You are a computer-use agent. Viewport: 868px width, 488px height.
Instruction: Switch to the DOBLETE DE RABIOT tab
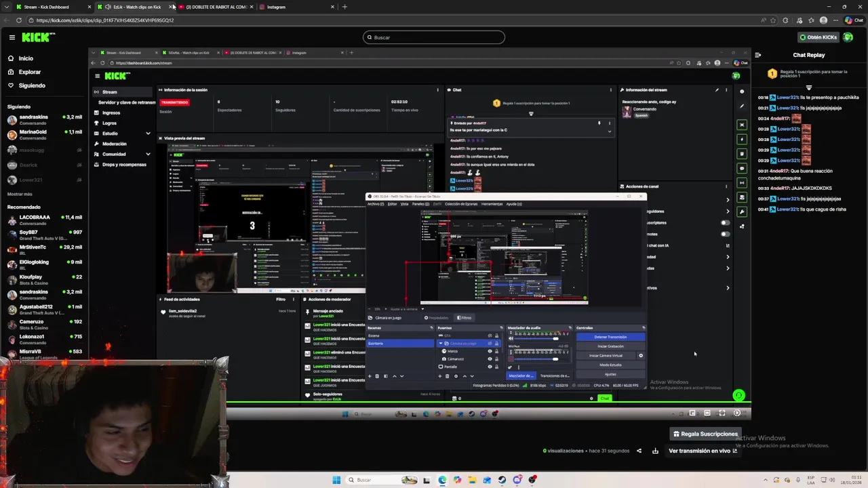click(216, 7)
